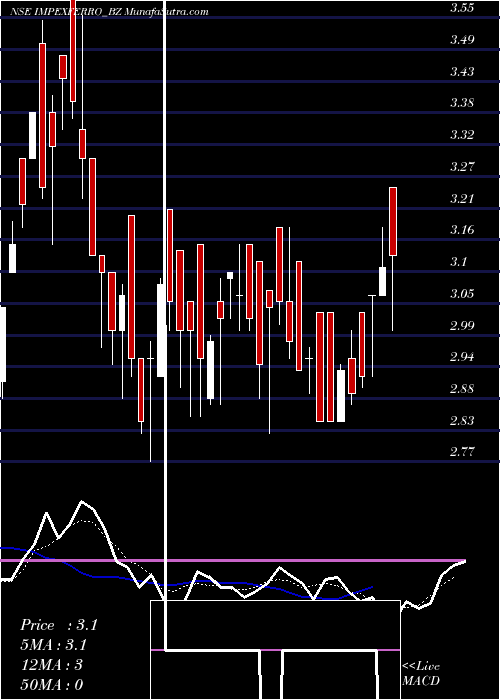500x700 pixels.
Task: Click the 3.05 price axis label
Action: [462, 294]
